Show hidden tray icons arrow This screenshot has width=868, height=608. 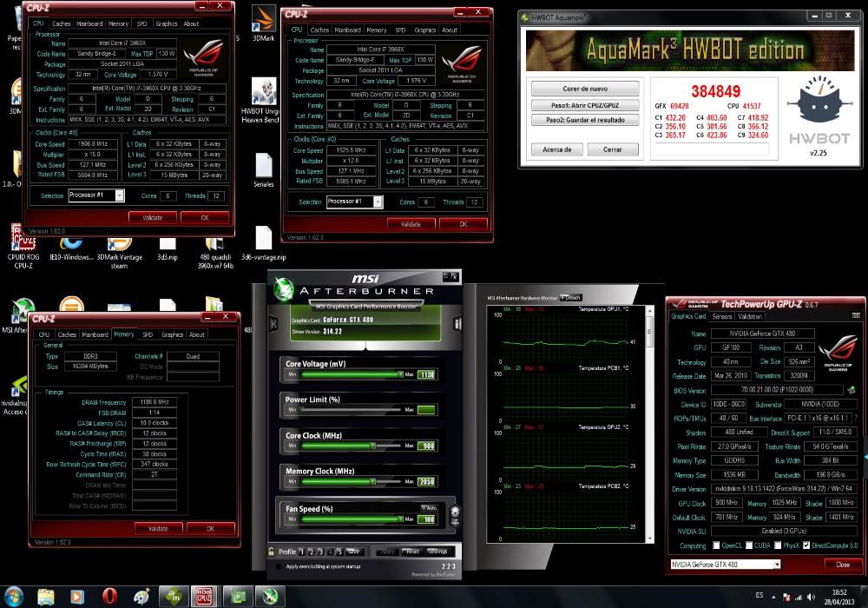773,597
